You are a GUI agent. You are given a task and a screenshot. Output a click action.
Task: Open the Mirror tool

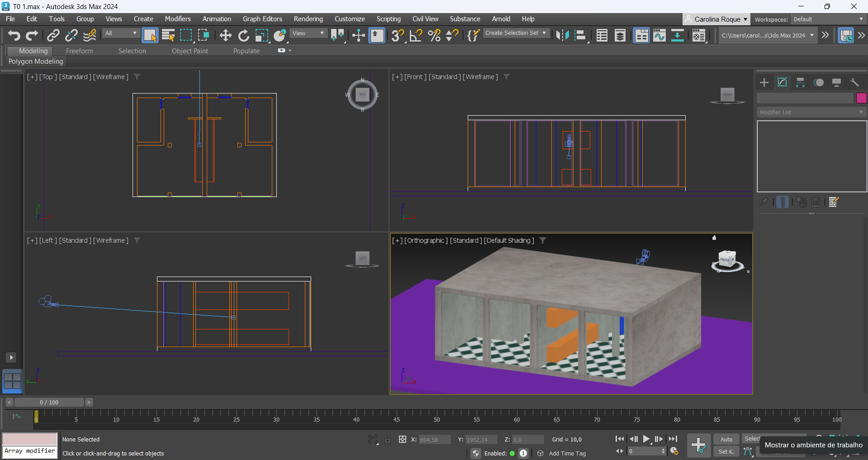[562, 35]
